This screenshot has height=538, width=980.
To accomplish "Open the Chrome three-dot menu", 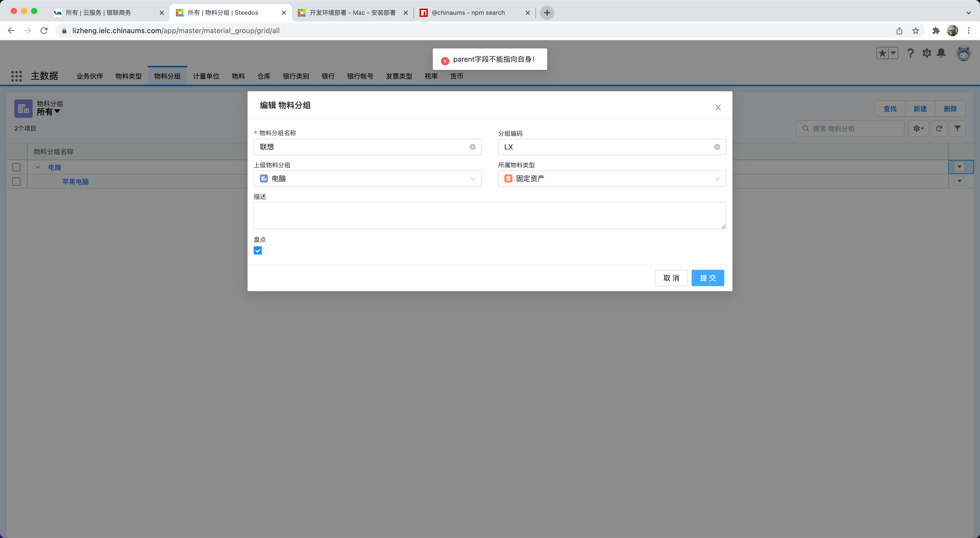I will click(x=969, y=31).
